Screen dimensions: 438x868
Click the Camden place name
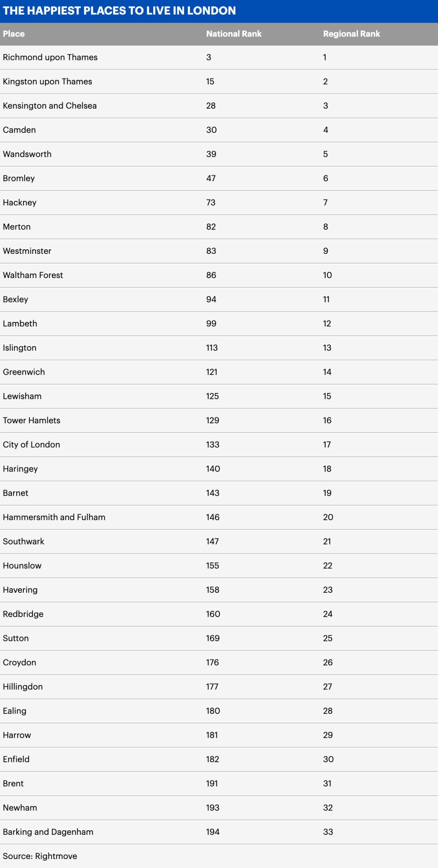(19, 130)
